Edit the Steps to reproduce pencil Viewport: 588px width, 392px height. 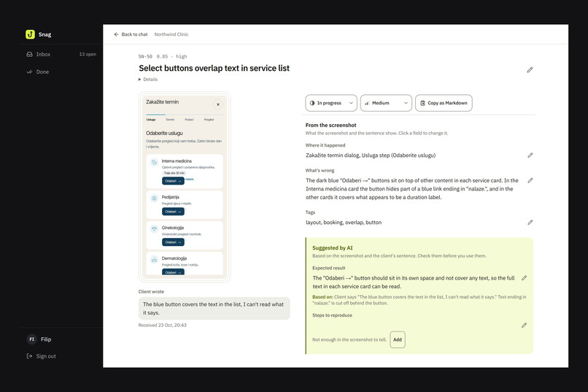525,326
